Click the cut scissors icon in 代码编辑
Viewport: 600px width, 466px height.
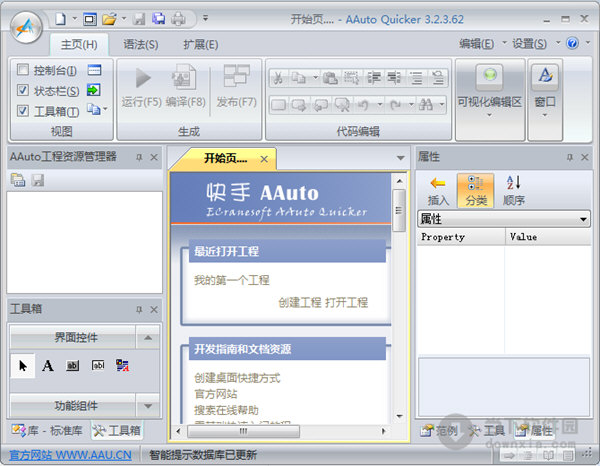(x=278, y=78)
